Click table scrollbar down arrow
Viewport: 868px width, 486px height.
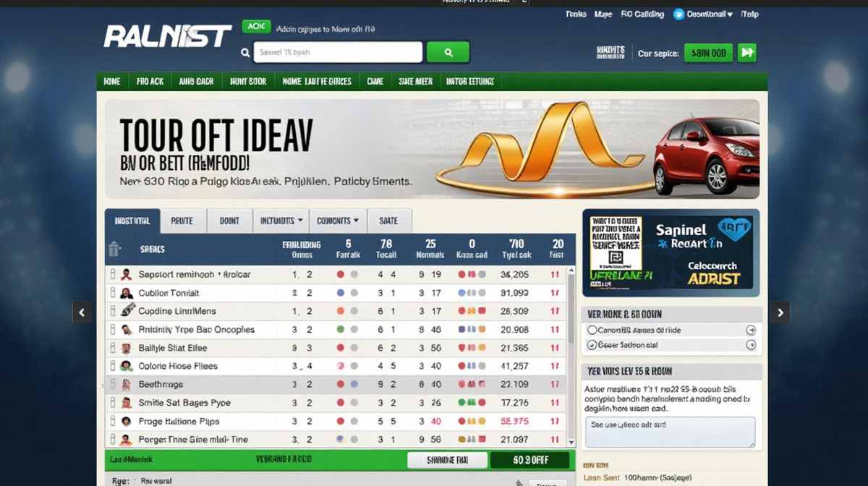click(x=571, y=441)
